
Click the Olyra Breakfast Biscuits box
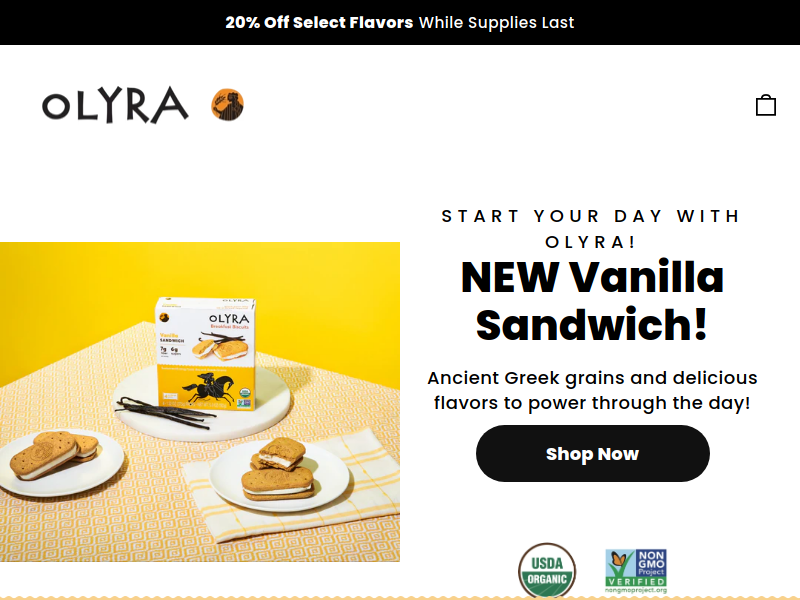[x=206, y=353]
